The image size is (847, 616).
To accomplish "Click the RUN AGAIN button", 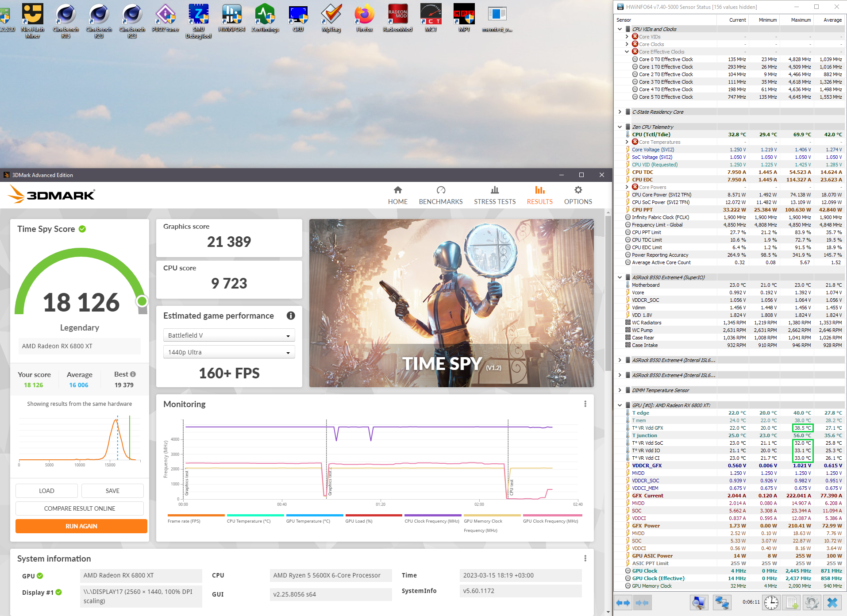I will click(x=81, y=526).
